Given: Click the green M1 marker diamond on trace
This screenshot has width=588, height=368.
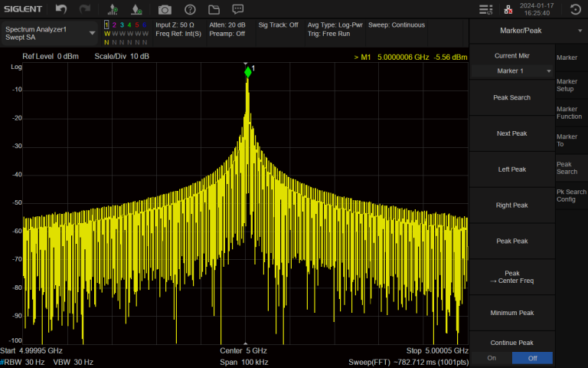Looking at the screenshot, I should click(x=247, y=71).
